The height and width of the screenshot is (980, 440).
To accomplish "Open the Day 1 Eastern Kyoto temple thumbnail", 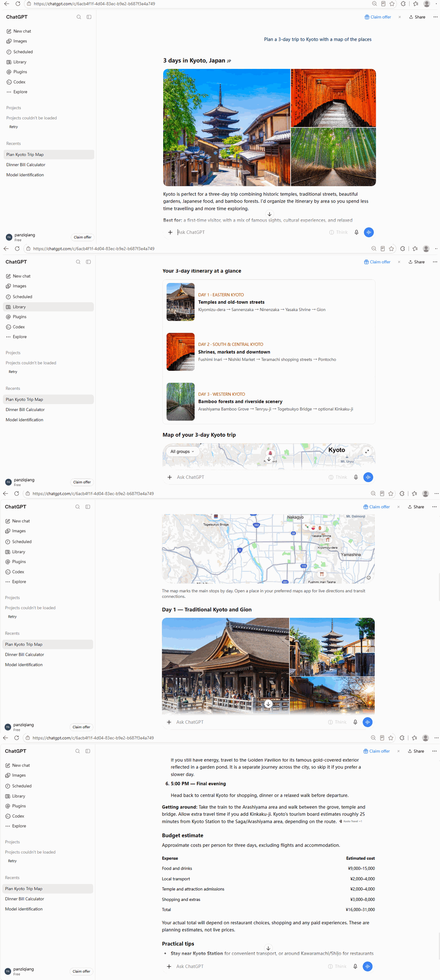I will 180,302.
